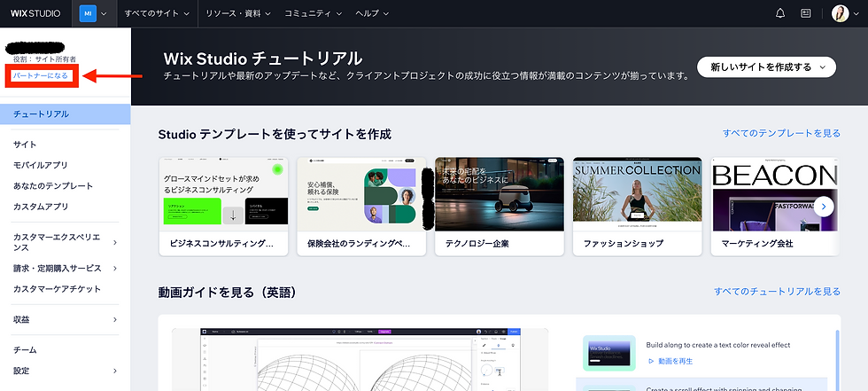Viewport: 868px width, 391px height.
Task: Click the 動画を再生 link
Action: click(670, 361)
